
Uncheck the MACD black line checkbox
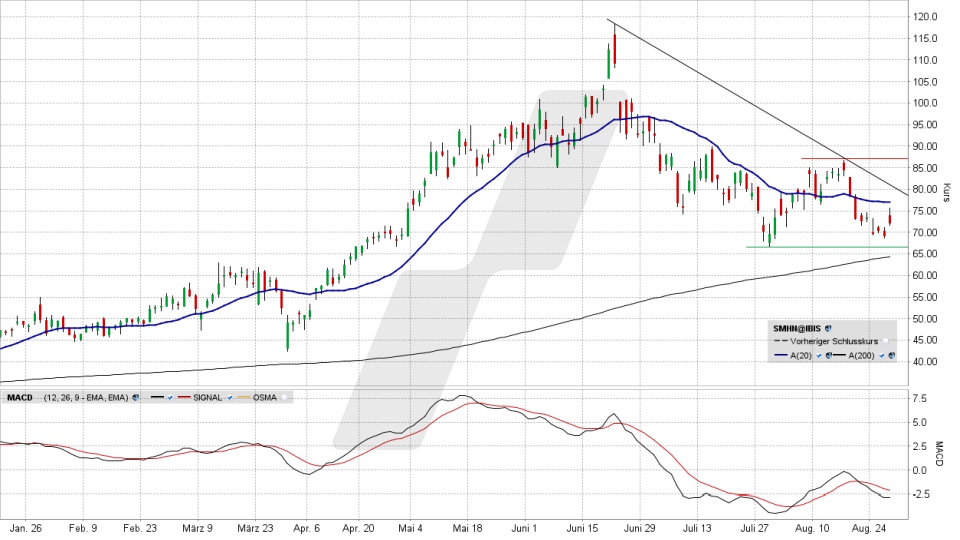pyautogui.click(x=170, y=397)
